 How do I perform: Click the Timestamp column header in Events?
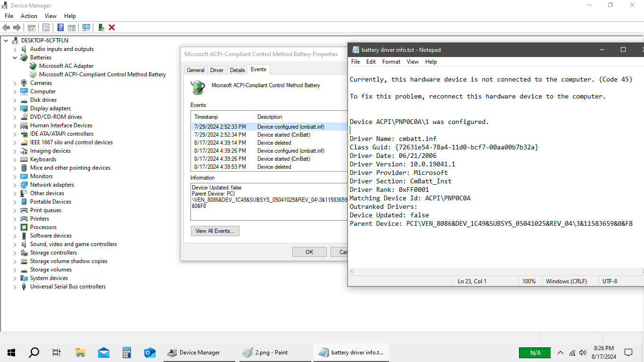pyautogui.click(x=223, y=117)
